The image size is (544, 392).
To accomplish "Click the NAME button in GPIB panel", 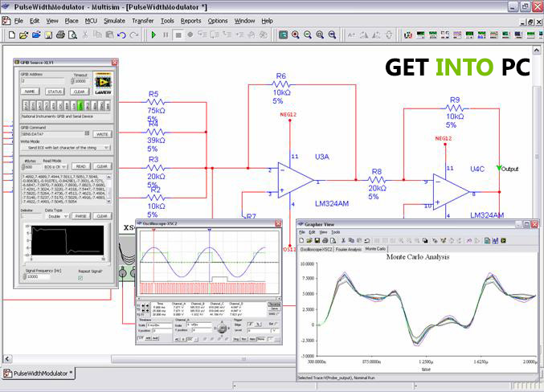I will pyautogui.click(x=31, y=92).
